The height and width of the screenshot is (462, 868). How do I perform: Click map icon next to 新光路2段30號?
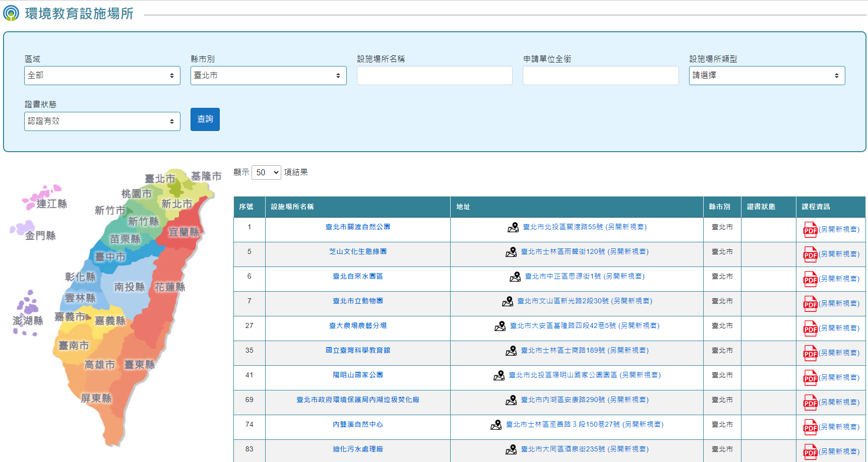pyautogui.click(x=507, y=302)
